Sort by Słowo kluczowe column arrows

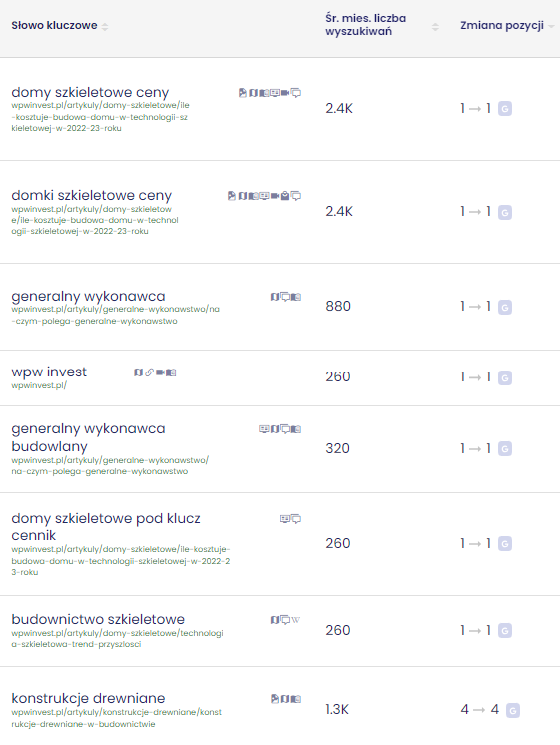pos(105,27)
